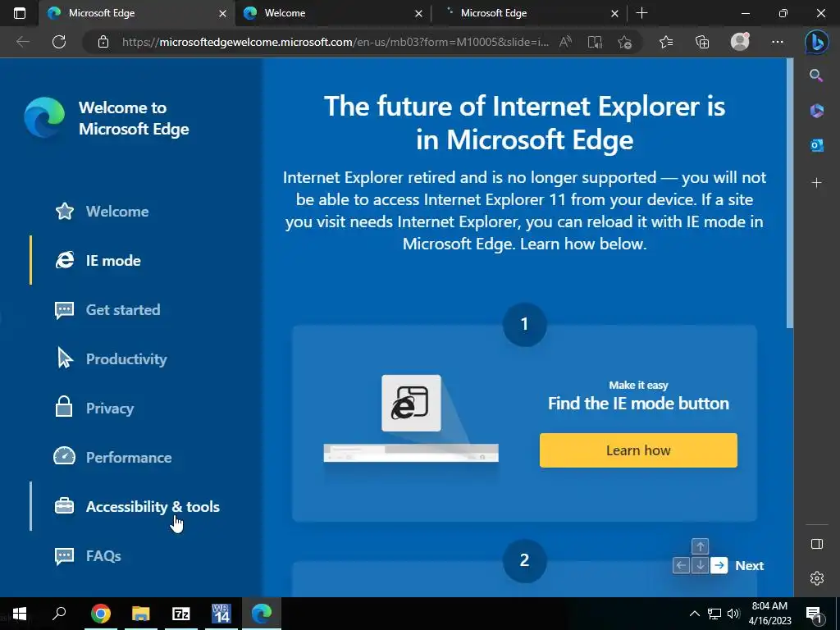Go back with the back arrow

coord(22,42)
